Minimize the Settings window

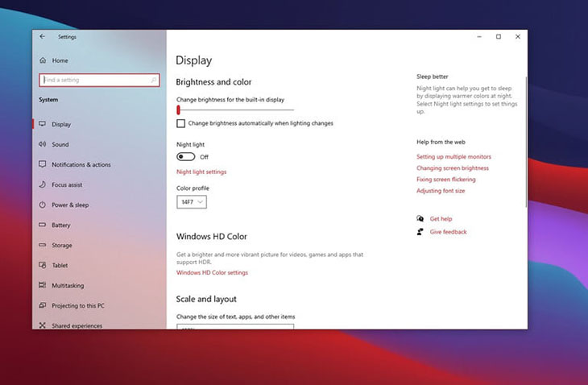point(479,36)
